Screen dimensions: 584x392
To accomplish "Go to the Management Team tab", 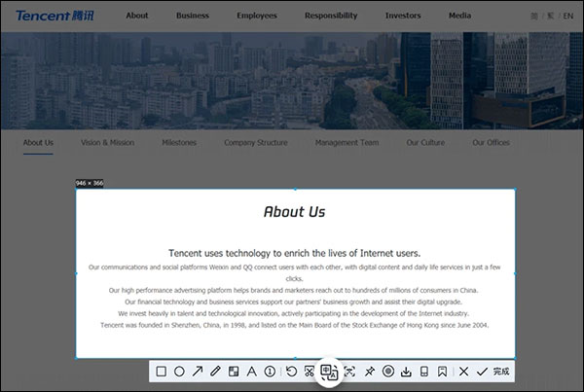I will (x=347, y=143).
